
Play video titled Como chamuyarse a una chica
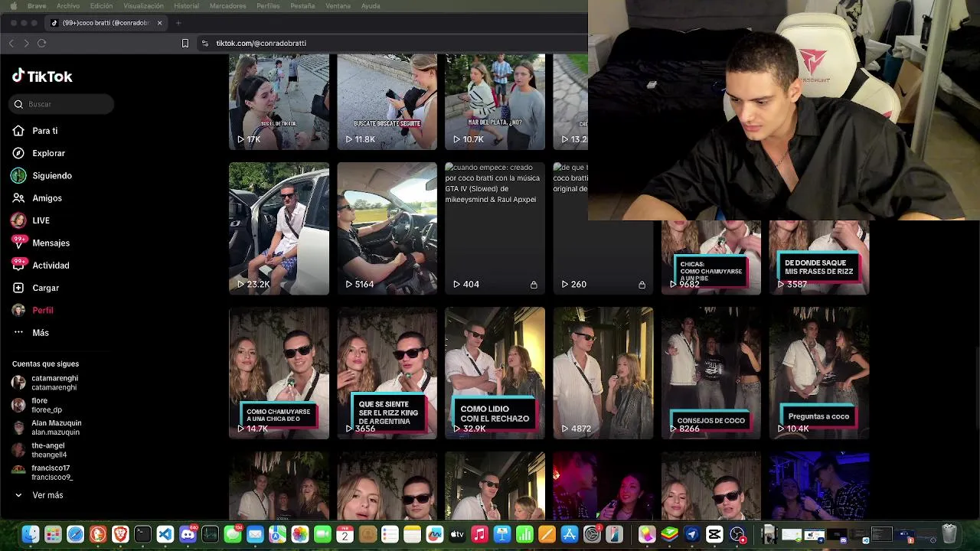coord(279,373)
